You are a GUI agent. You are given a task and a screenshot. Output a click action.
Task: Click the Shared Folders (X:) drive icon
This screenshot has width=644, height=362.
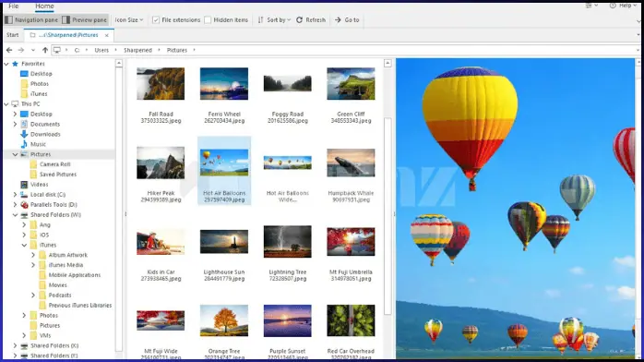coord(24,345)
